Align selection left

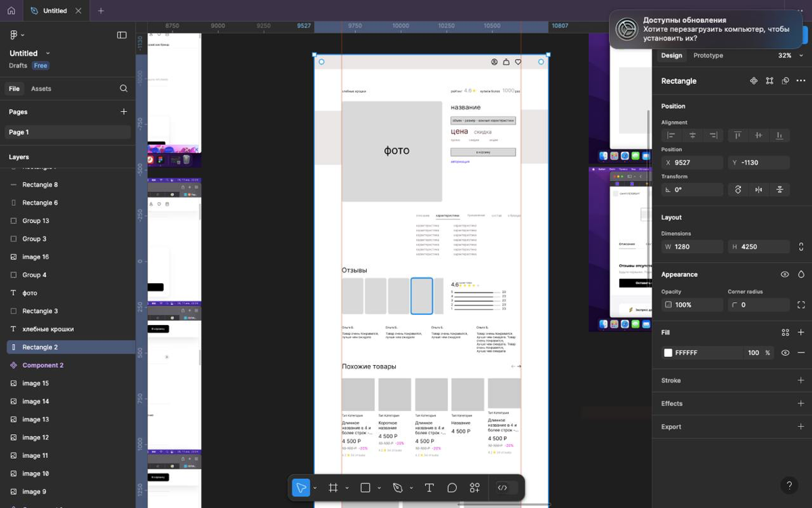[x=671, y=135]
